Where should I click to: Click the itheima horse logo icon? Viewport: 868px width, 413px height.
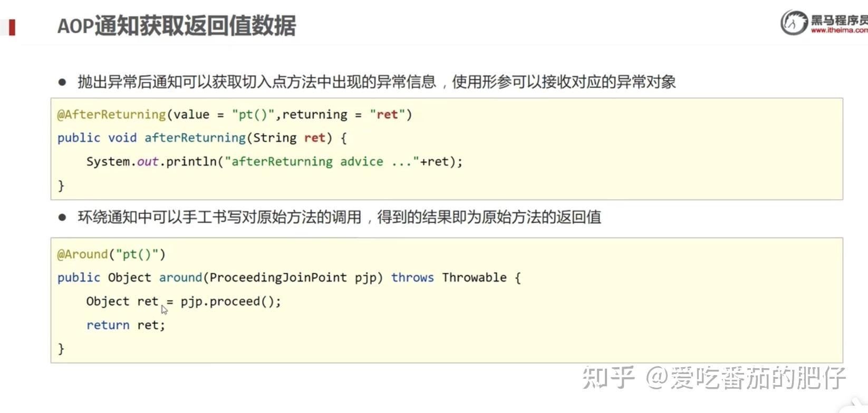pyautogui.click(x=794, y=23)
